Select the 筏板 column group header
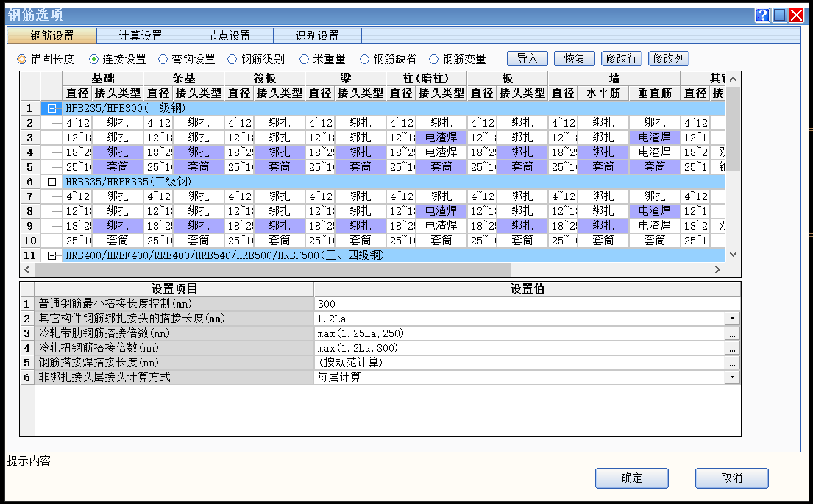Screen dimensions: 813x504 tap(264, 78)
